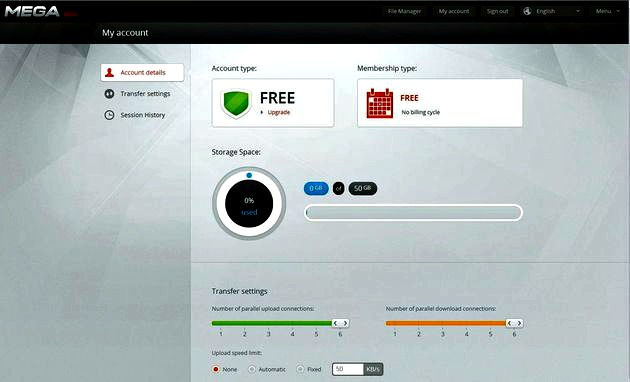Open the English language dropdown
The image size is (630, 382).
553,11
